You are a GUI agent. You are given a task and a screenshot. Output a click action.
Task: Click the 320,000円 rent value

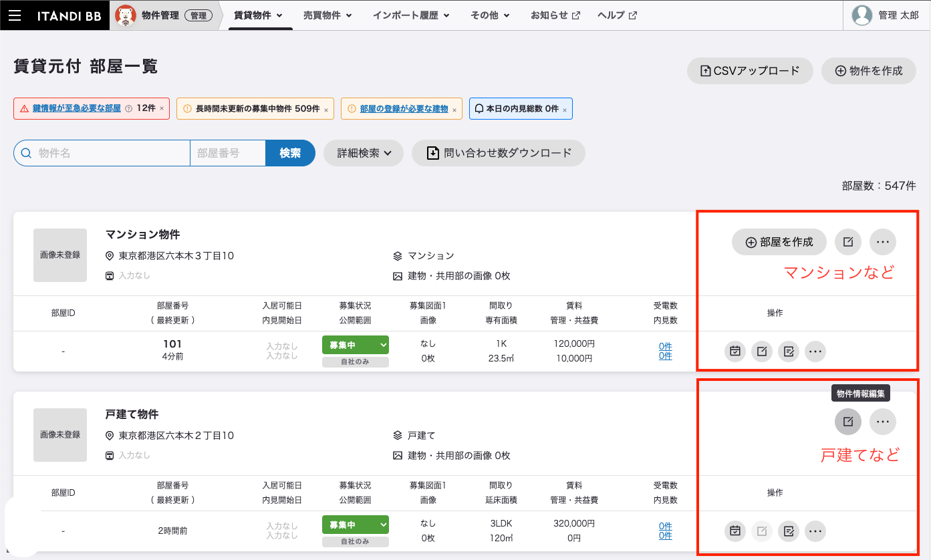574,523
